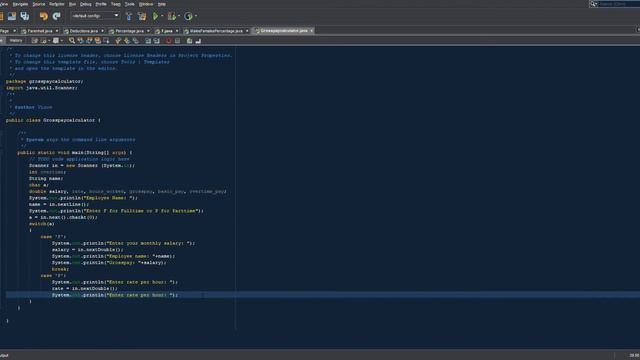This screenshot has width=640, height=360.
Task: Click the Shift Line Right icon
Action: [157, 40]
